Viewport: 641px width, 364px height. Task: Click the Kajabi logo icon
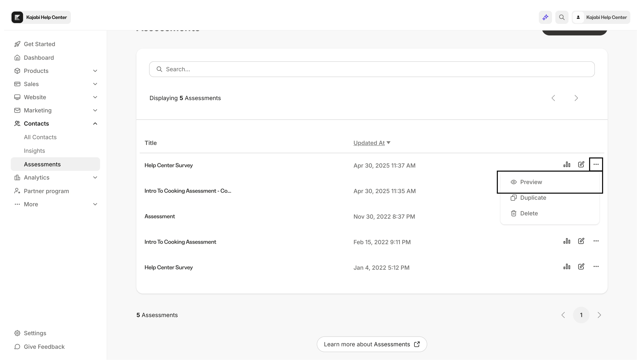pos(17,17)
